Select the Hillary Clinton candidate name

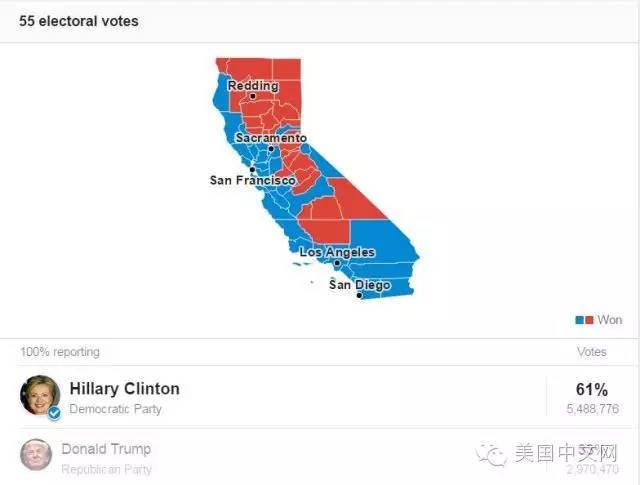pyautogui.click(x=124, y=389)
